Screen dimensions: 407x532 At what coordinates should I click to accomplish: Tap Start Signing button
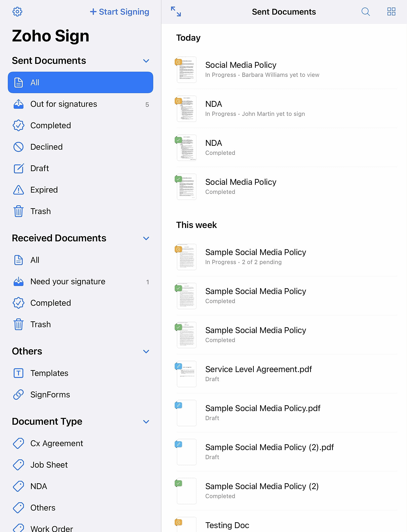pos(120,12)
